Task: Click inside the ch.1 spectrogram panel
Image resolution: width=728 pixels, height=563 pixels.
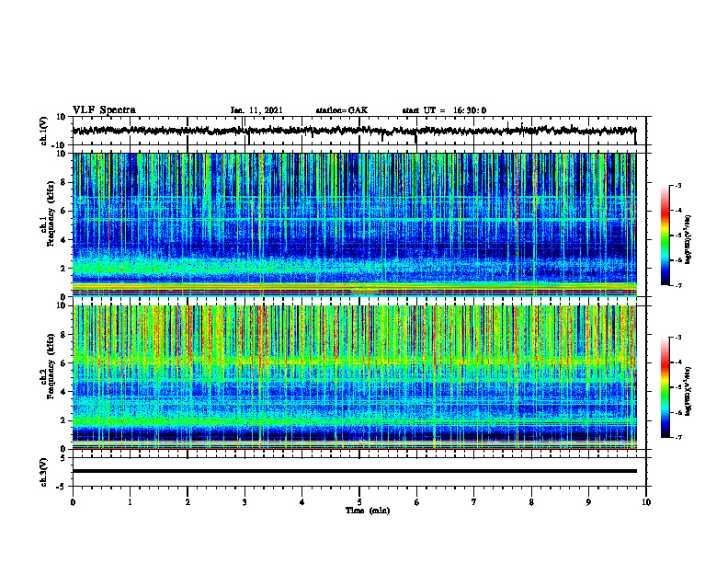Action: [355, 224]
